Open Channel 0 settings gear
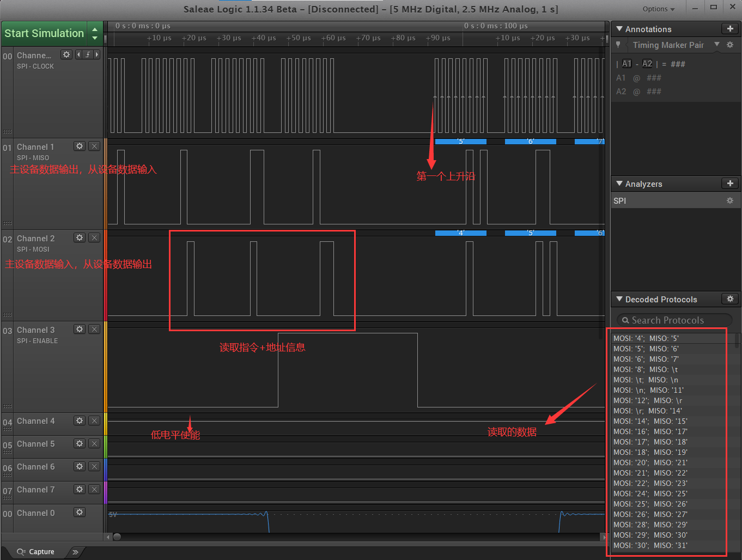This screenshot has width=742, height=560. coord(79,512)
